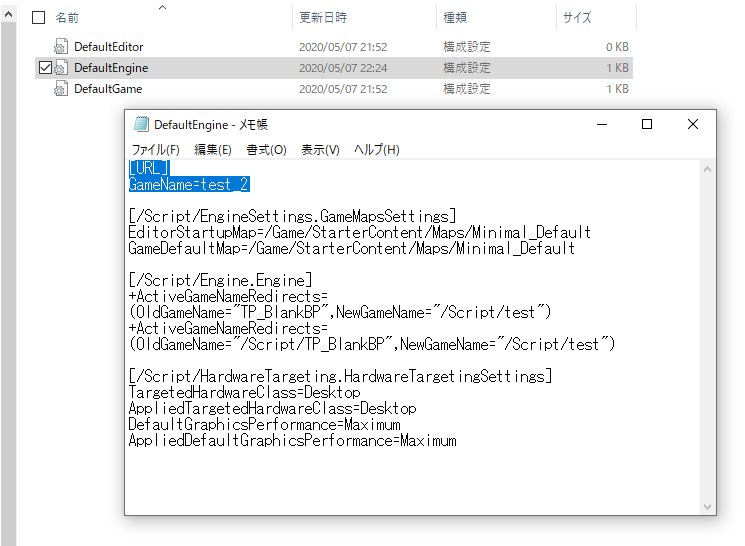This screenshot has height=546, width=745.
Task: Minimize the DefaultEngine Notepad window
Action: tap(602, 124)
